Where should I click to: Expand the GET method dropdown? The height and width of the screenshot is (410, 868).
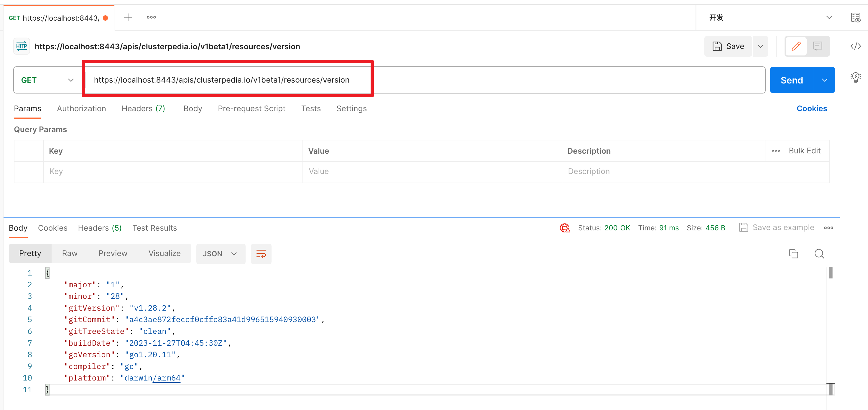pyautogui.click(x=47, y=80)
